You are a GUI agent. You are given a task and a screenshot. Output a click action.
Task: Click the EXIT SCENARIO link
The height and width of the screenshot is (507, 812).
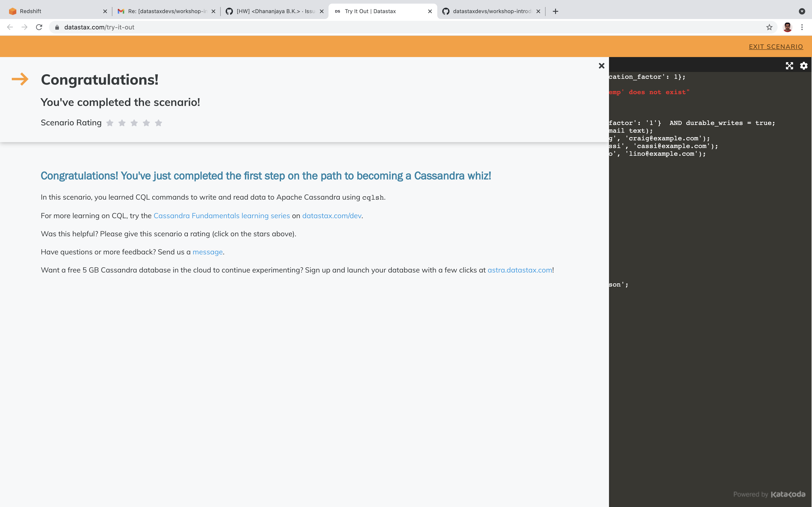(x=776, y=47)
